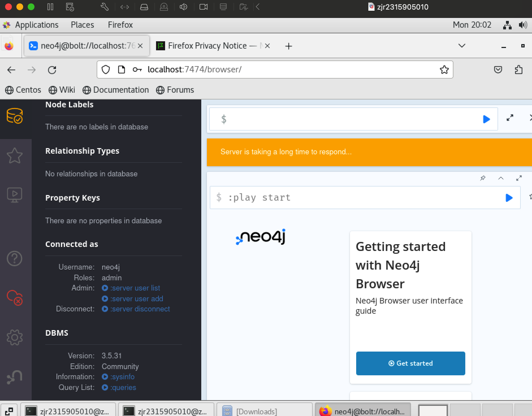The image size is (532, 416).
Task: Run the query in the top editor
Action: point(486,119)
